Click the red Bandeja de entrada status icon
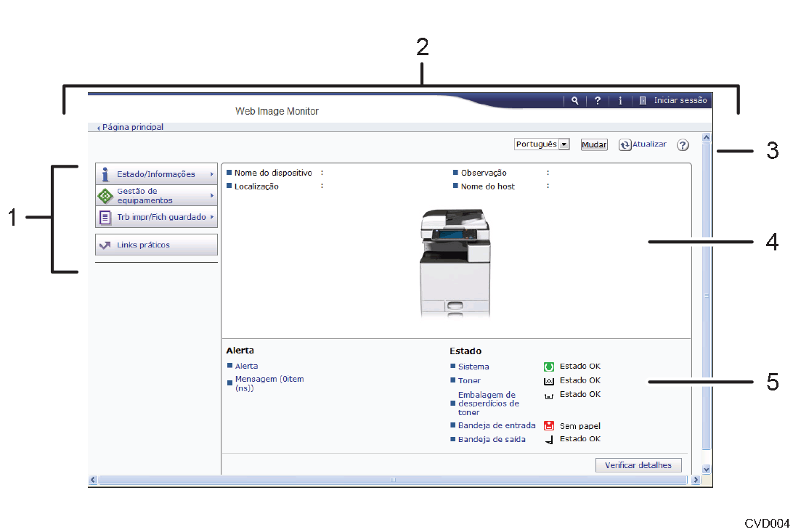The height and width of the screenshot is (532, 801). point(549,426)
